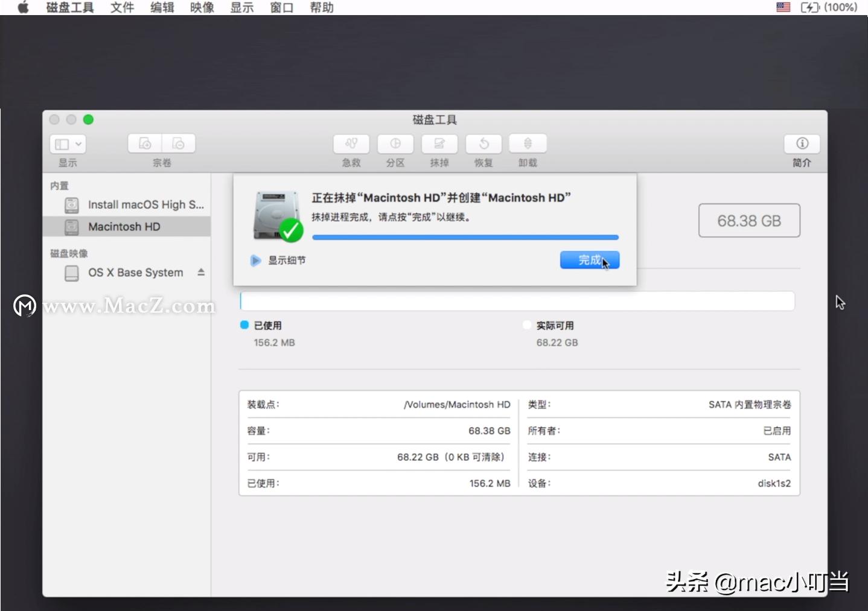Viewport: 868px width, 611px height.
Task: Remove a volume with the 宗卷 minus icon
Action: click(x=178, y=143)
